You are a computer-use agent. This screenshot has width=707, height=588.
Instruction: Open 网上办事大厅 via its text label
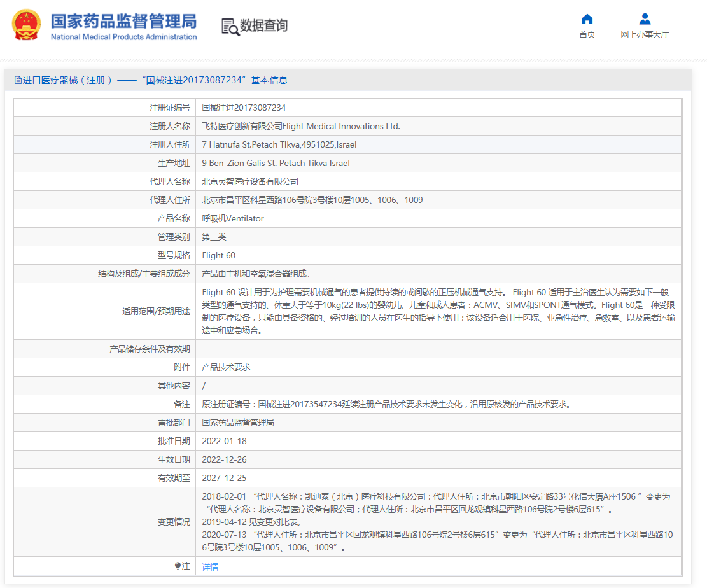pyautogui.click(x=645, y=35)
